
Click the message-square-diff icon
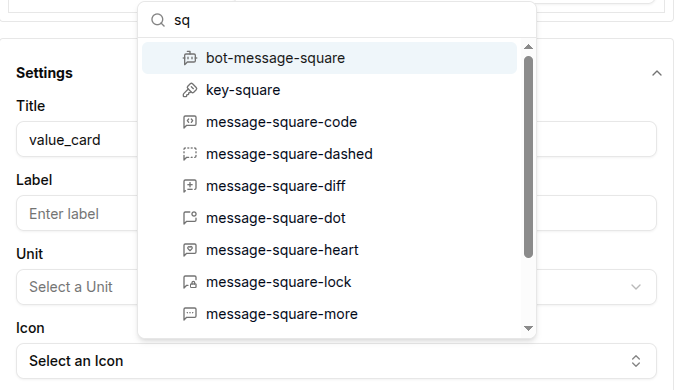point(190,186)
